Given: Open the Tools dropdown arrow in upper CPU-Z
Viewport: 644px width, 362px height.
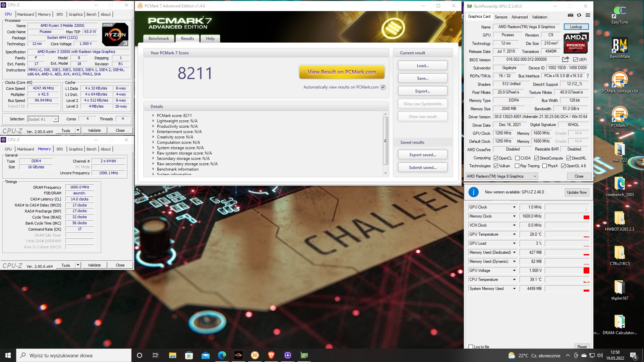Looking at the screenshot, I should [x=78, y=130].
